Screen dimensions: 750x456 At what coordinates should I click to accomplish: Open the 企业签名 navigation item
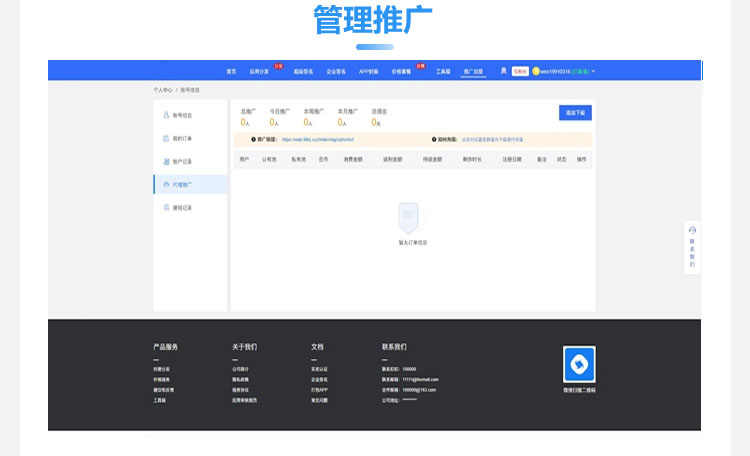(x=336, y=71)
